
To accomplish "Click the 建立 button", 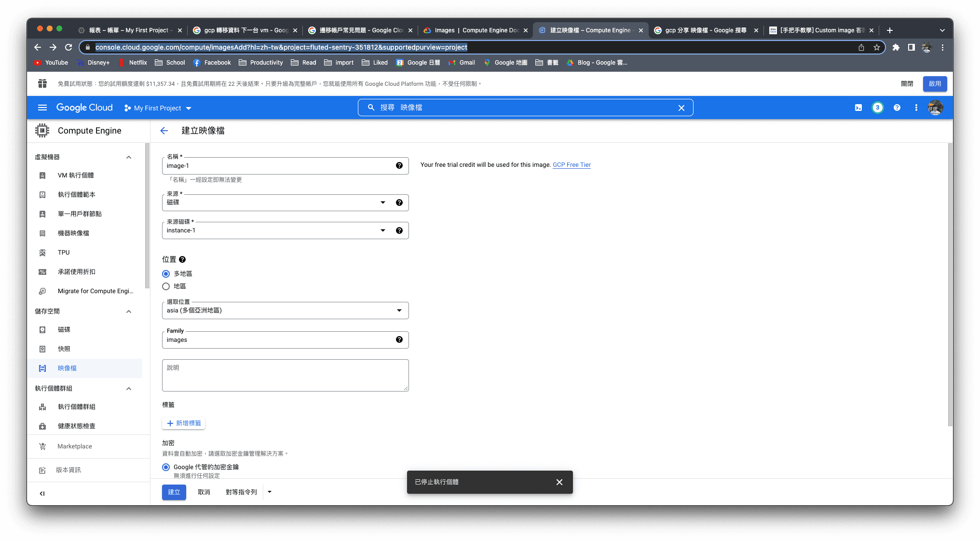I will 175,492.
